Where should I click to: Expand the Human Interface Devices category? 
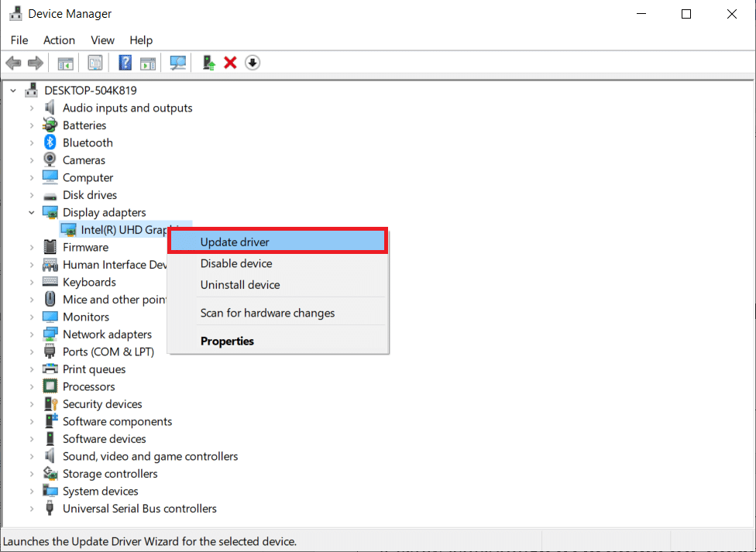(32, 265)
